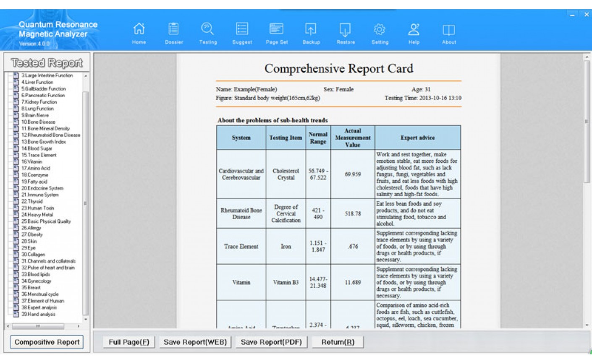Select 12.Rheumatoid Bone Disease report
Image resolution: width=592 pixels, height=364 pixels.
pyautogui.click(x=51, y=135)
